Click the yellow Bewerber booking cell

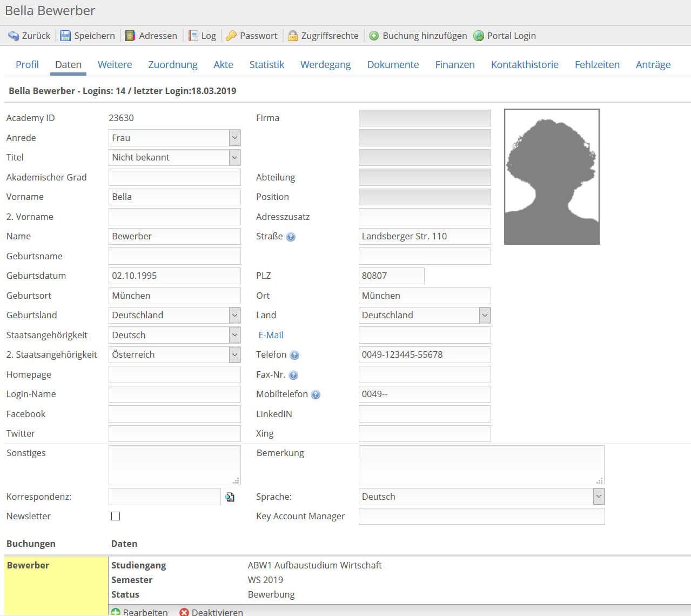pyautogui.click(x=56, y=586)
